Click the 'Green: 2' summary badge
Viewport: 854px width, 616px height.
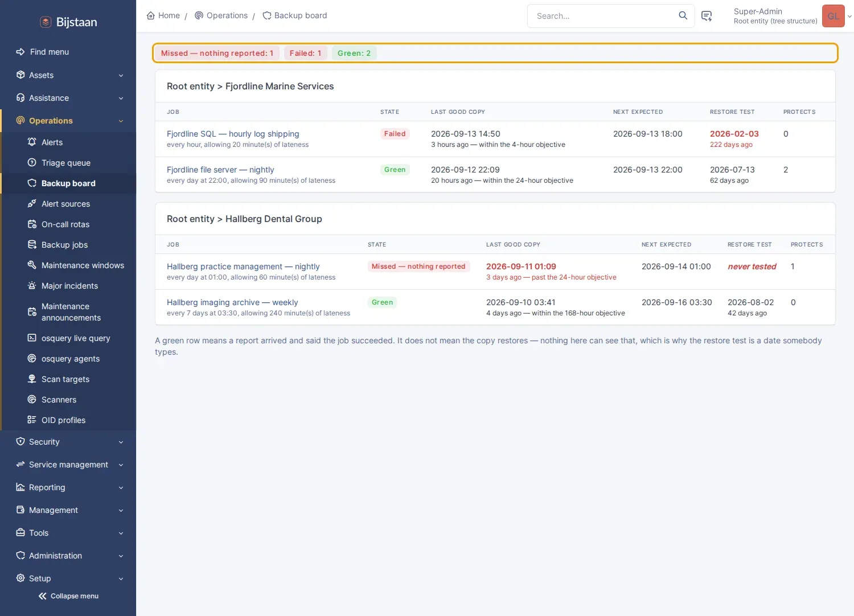[354, 53]
